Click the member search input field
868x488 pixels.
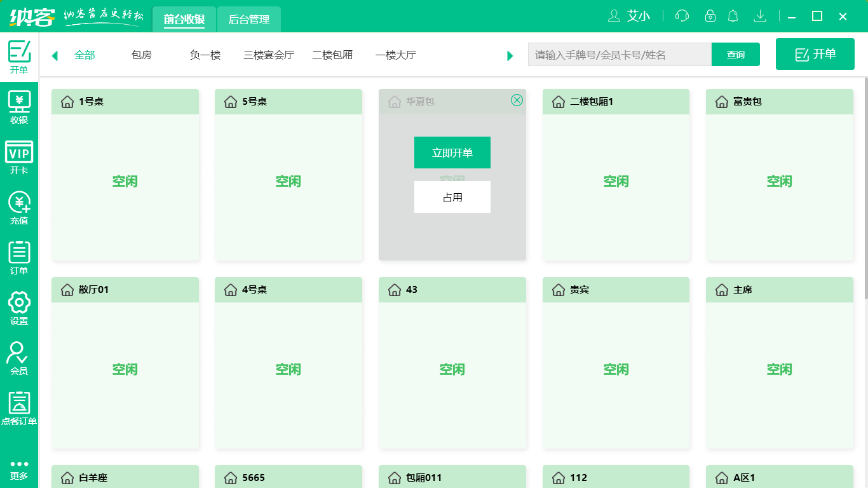point(620,55)
